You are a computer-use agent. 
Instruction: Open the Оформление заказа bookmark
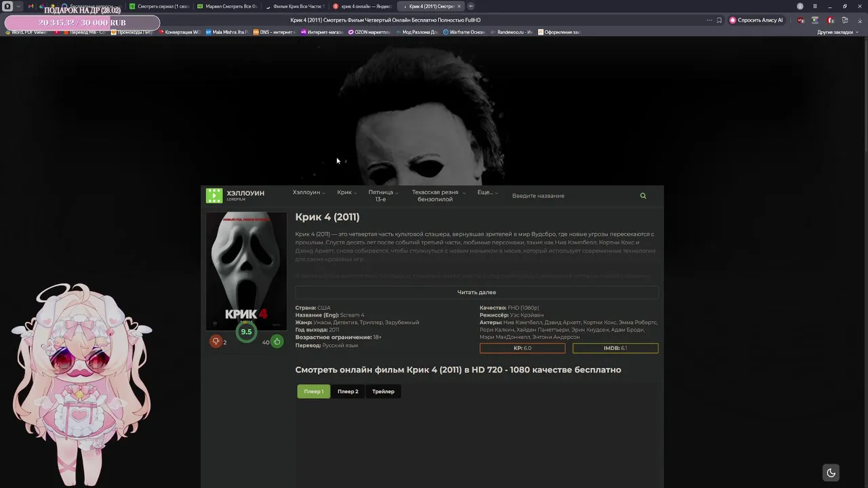(559, 32)
